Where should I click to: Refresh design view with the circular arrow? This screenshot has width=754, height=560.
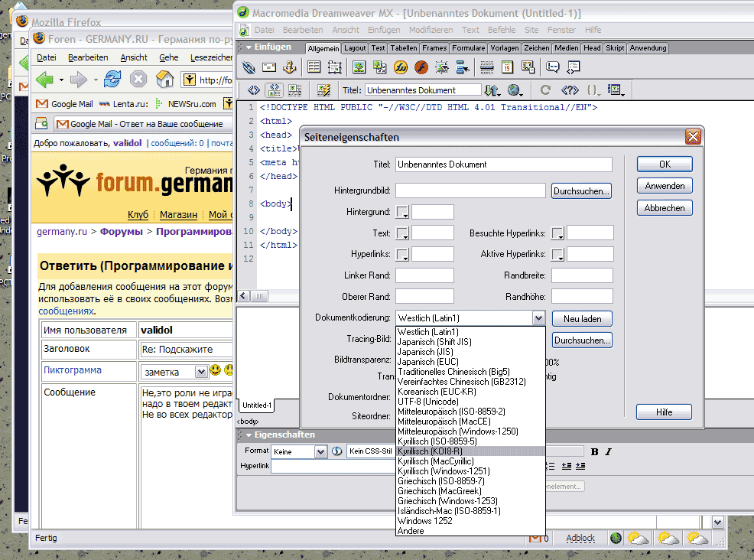point(545,90)
